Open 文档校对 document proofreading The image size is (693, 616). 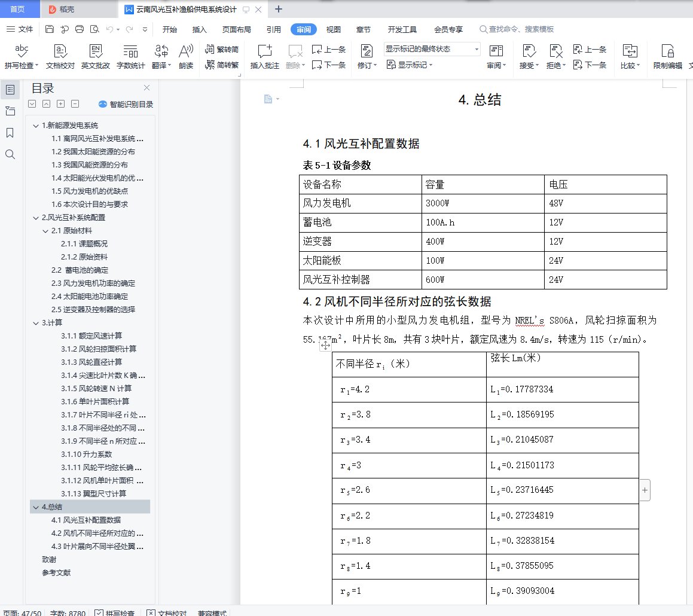[60, 57]
